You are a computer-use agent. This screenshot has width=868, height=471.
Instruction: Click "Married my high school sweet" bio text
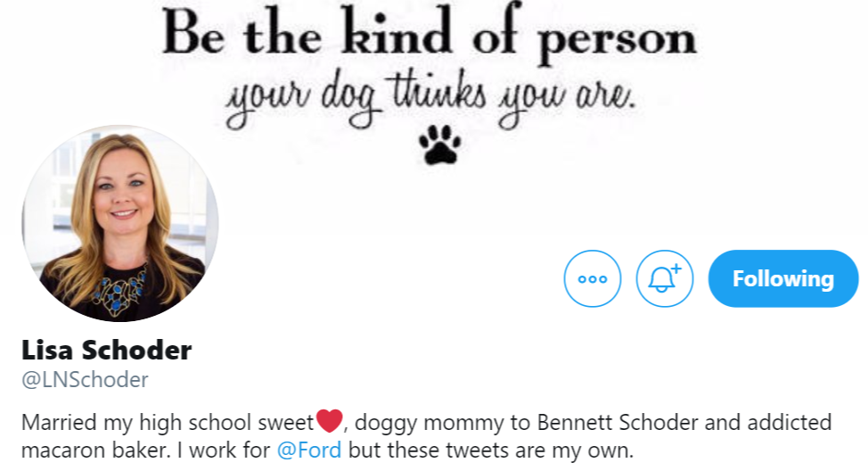(168, 423)
